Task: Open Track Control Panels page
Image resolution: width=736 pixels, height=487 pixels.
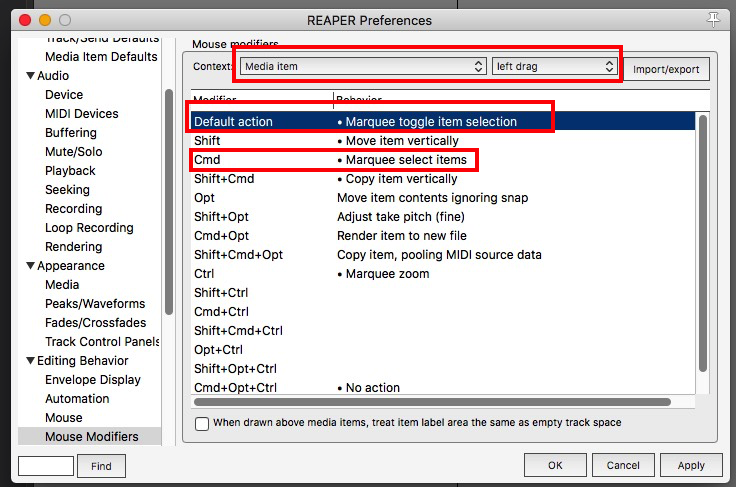Action: pyautogui.click(x=102, y=342)
